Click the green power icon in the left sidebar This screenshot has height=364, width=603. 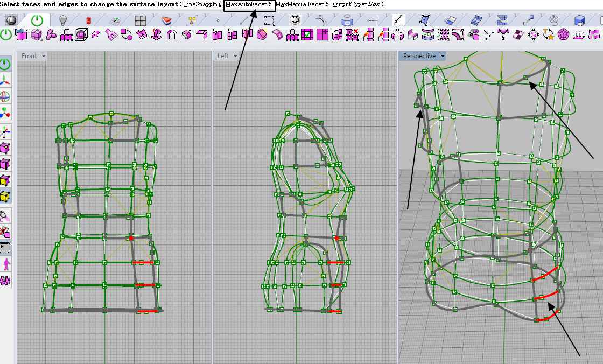5,64
